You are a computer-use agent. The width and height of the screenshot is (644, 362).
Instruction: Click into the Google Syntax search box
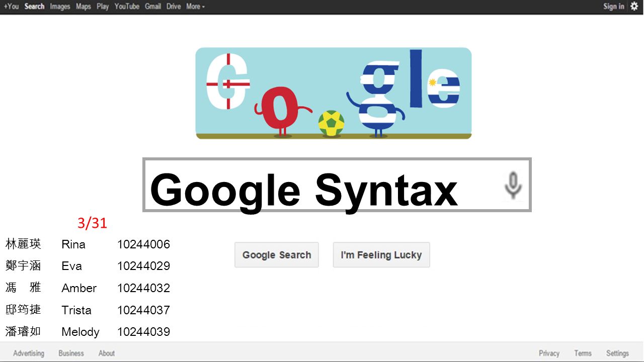[x=337, y=185]
